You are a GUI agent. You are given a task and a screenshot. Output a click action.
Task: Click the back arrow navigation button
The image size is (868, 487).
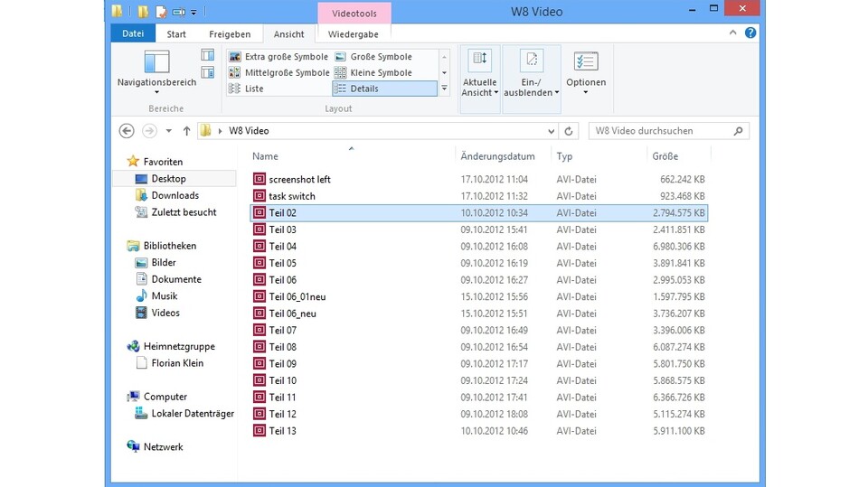click(127, 131)
